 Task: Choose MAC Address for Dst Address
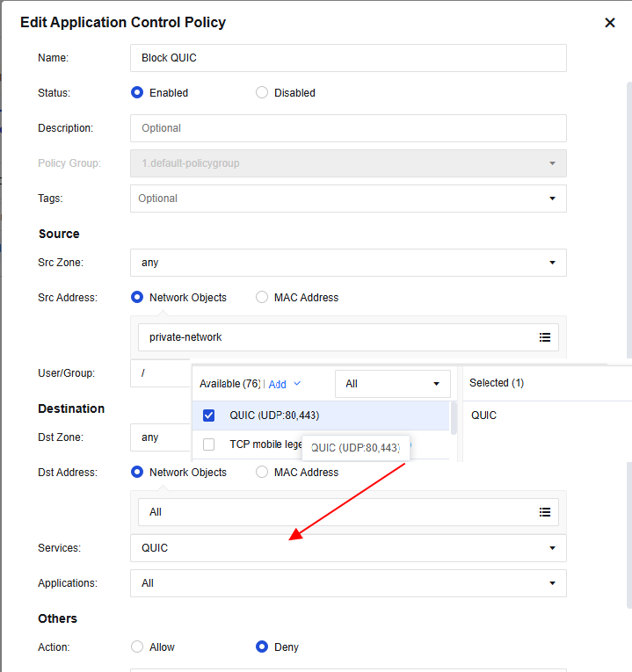tap(262, 473)
